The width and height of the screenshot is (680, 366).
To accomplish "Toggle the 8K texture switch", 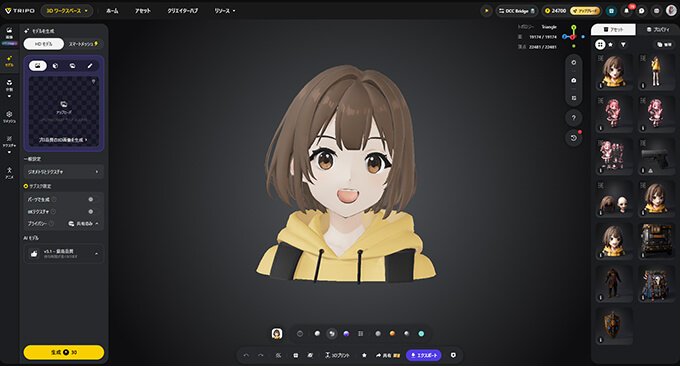I will (93, 212).
